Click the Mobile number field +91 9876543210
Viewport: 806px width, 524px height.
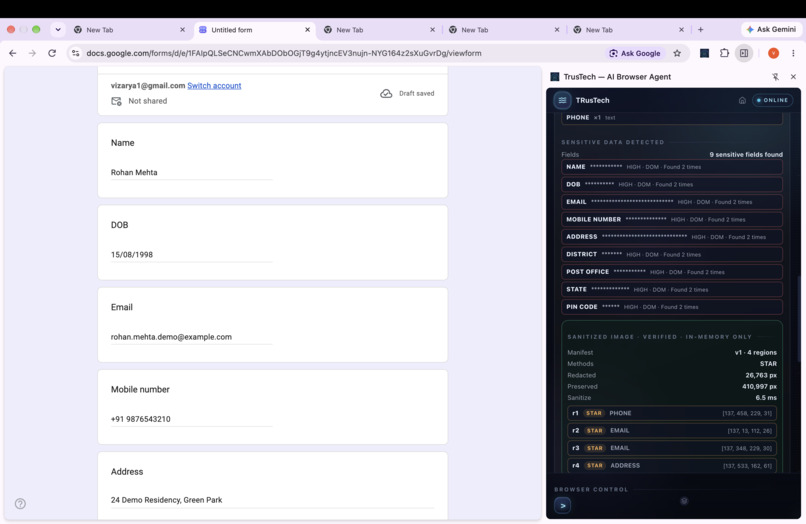(x=191, y=419)
